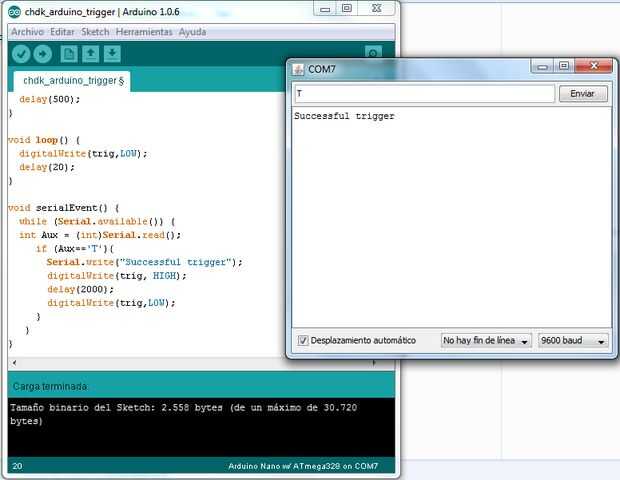Click the delay(20); code line
This screenshot has height=480, width=620.
(47, 167)
